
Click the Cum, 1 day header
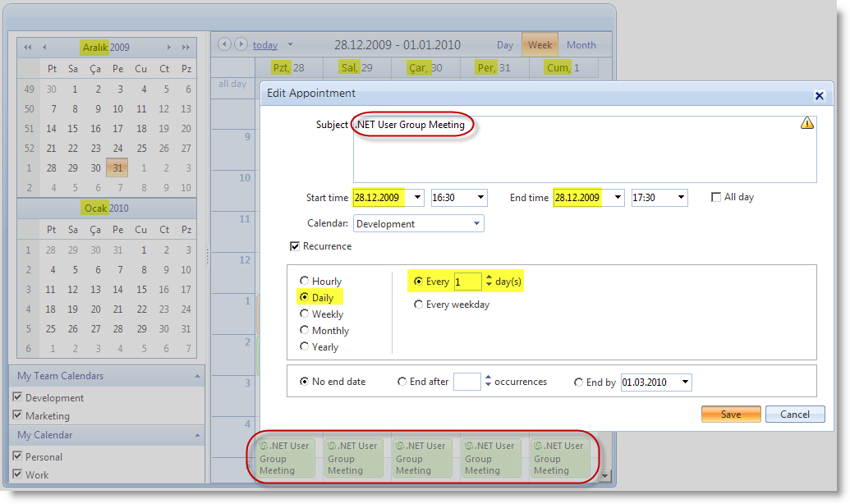pyautogui.click(x=563, y=68)
